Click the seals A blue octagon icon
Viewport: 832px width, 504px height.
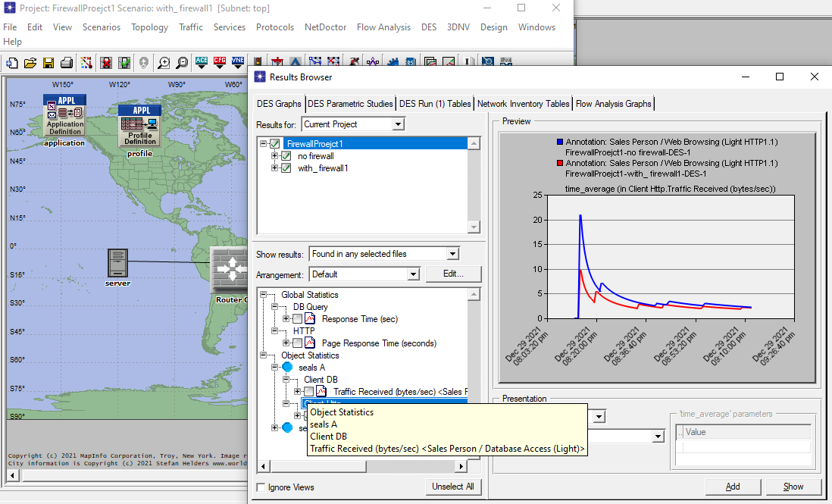pyautogui.click(x=288, y=367)
